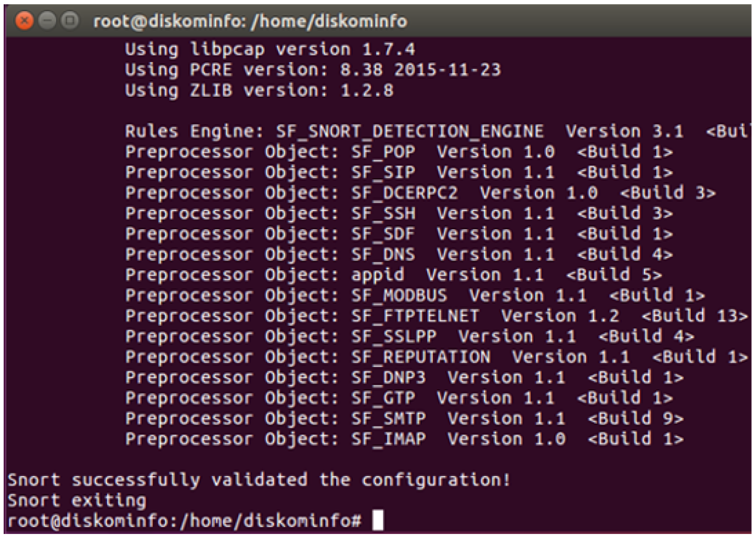This screenshot has width=756, height=537.
Task: Click the SF_POP preprocessor object line
Action: pyautogui.click(x=399, y=152)
